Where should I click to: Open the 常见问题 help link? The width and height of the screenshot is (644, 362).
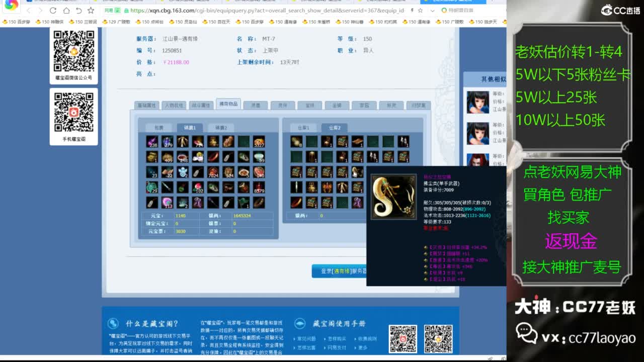tap(306, 339)
